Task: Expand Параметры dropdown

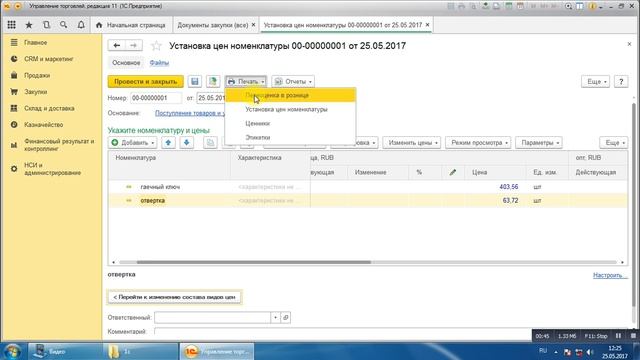Action: coord(539,142)
